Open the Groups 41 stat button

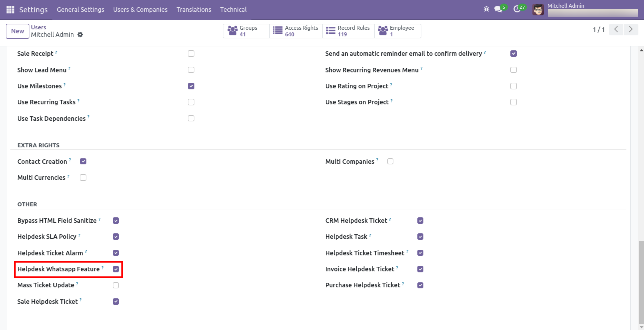pyautogui.click(x=246, y=31)
